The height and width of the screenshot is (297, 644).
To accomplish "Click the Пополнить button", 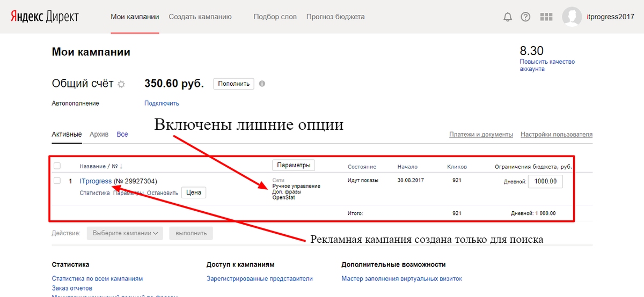I will [234, 84].
